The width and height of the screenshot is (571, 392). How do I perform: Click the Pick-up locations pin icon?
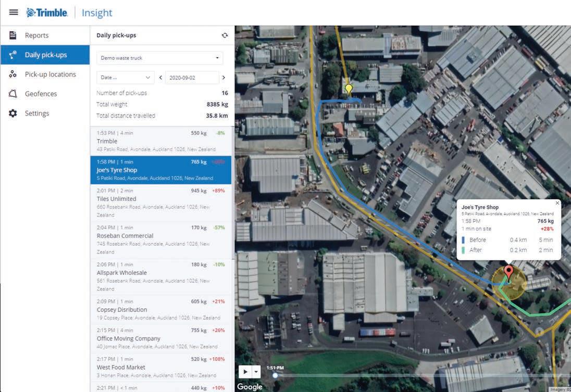click(13, 74)
